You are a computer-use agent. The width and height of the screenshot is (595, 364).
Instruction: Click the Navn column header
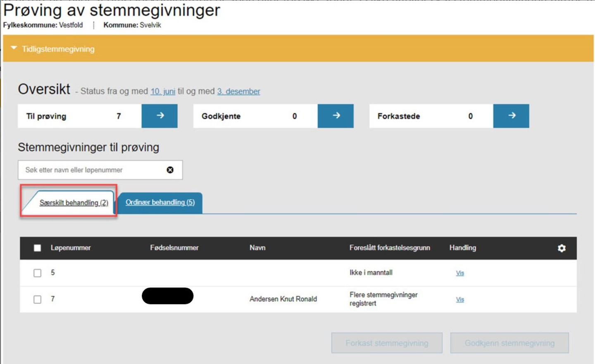[257, 248]
